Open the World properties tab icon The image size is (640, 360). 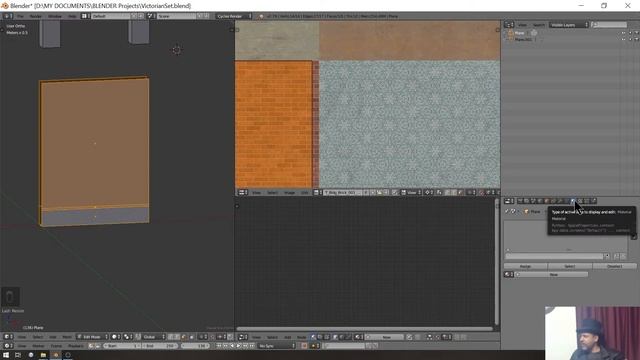tap(539, 200)
